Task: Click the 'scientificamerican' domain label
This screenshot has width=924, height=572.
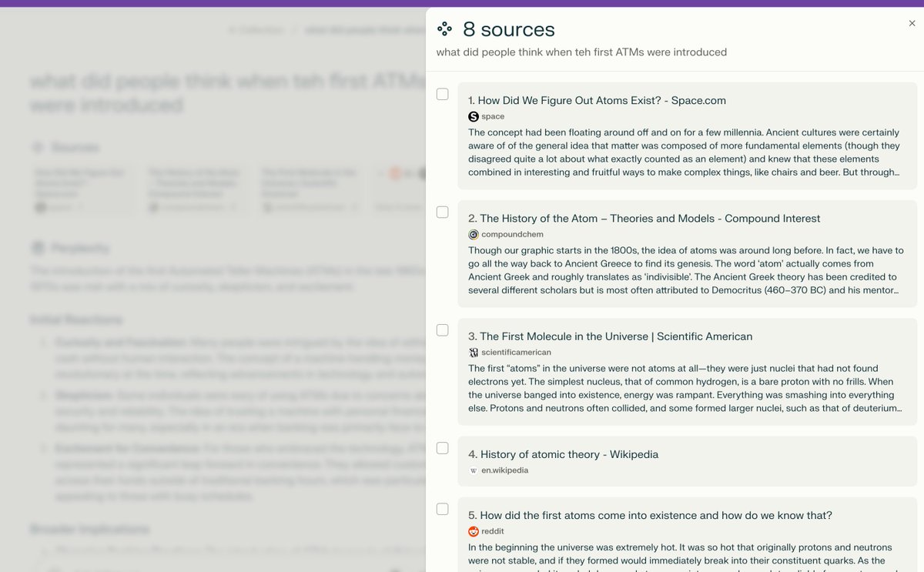Action: coord(516,352)
